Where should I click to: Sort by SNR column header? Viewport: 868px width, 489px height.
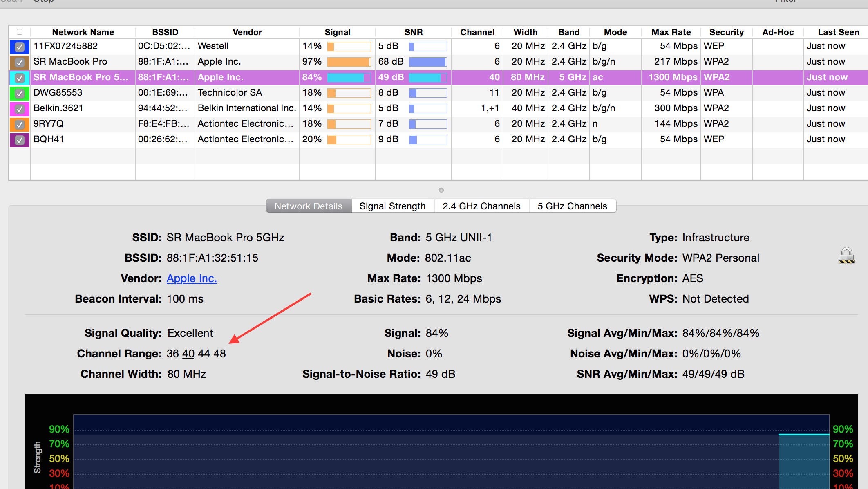click(x=414, y=32)
